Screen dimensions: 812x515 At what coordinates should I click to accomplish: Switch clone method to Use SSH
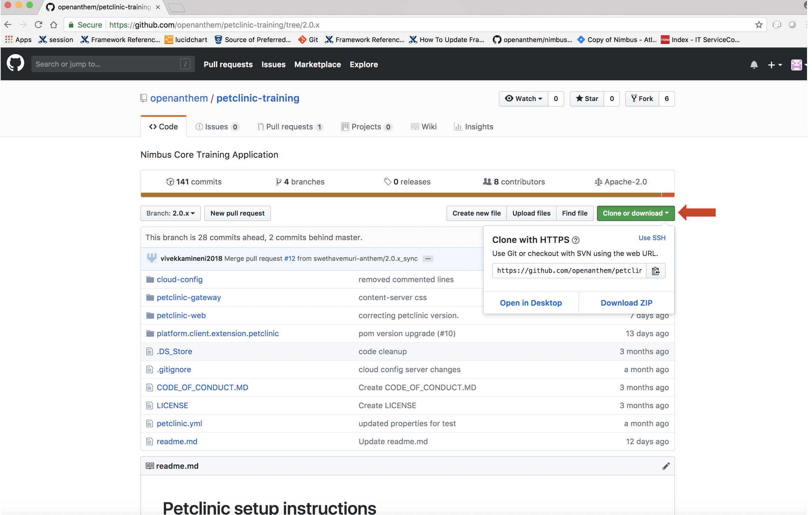tap(652, 238)
